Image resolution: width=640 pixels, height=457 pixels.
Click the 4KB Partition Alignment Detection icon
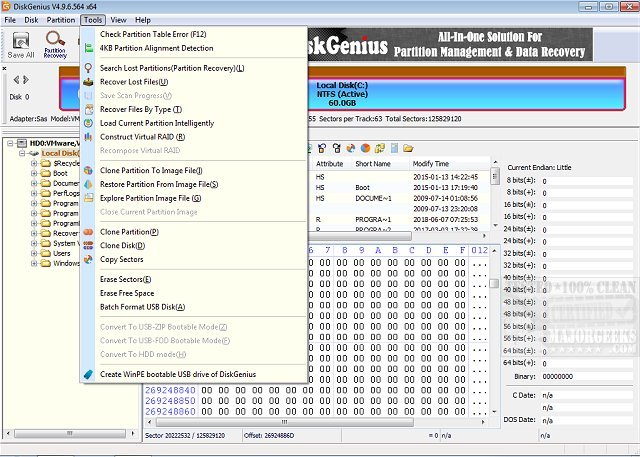[89, 48]
